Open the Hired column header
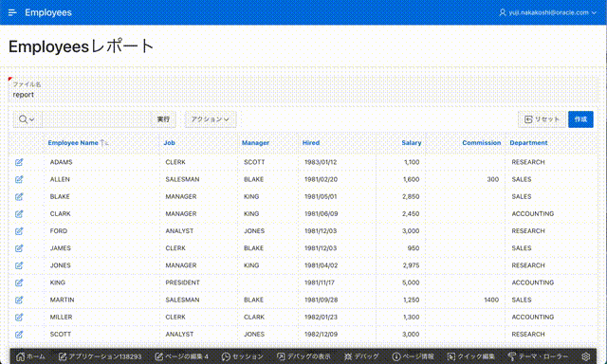 (311, 143)
